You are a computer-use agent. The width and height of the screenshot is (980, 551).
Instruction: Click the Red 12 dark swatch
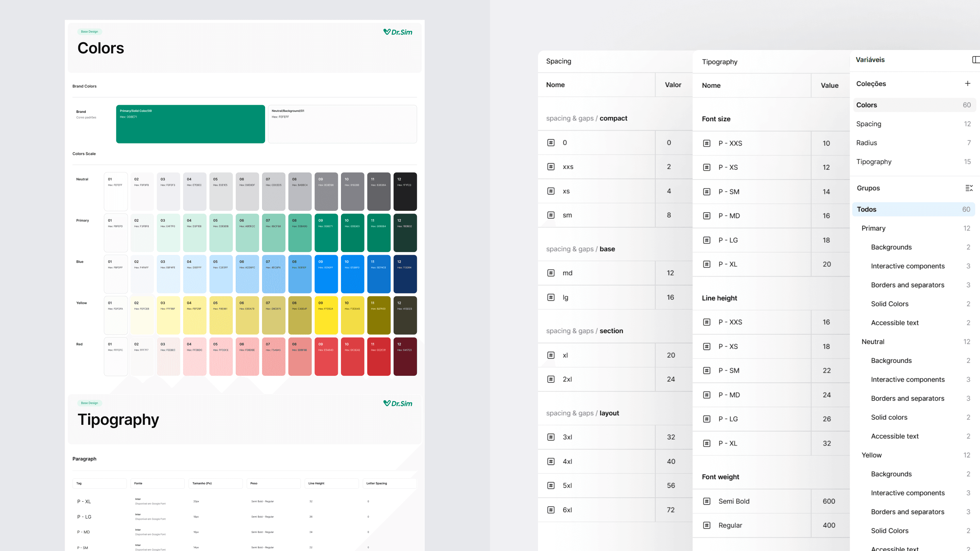405,356
